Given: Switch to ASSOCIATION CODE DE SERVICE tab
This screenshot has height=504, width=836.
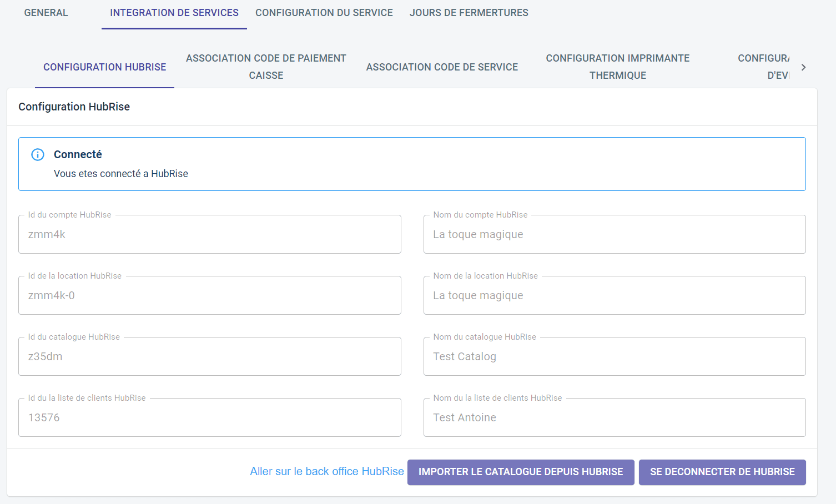Looking at the screenshot, I should pyautogui.click(x=442, y=67).
